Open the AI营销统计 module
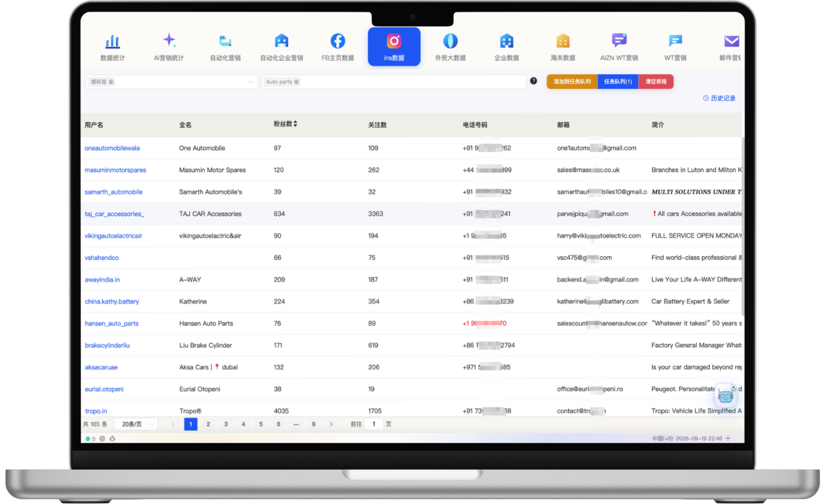 click(169, 47)
